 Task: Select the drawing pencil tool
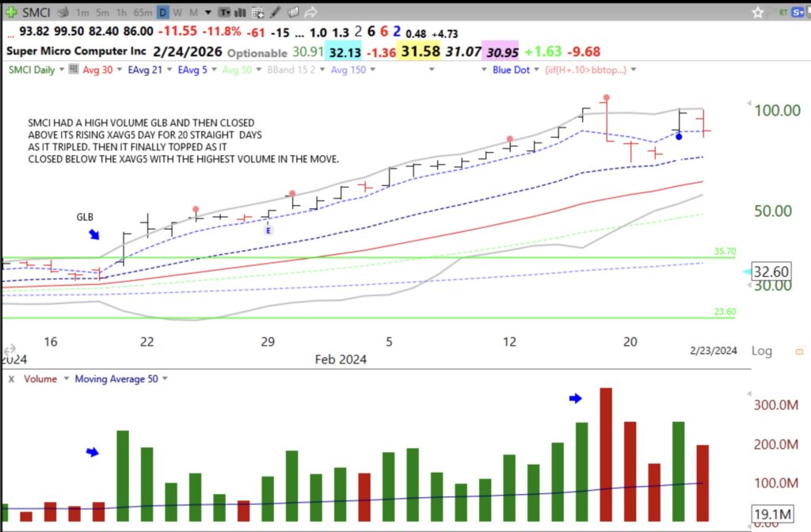coord(276,12)
